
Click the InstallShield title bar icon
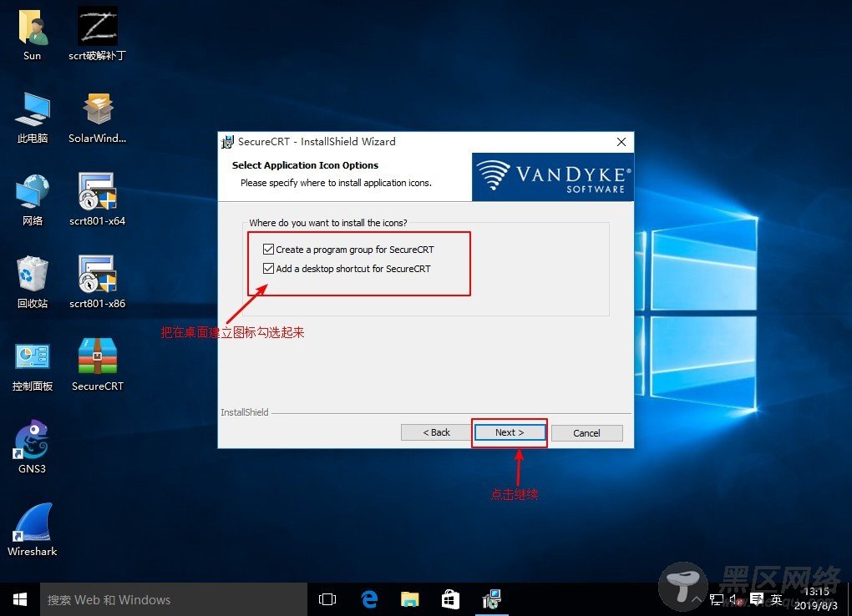pyautogui.click(x=227, y=142)
